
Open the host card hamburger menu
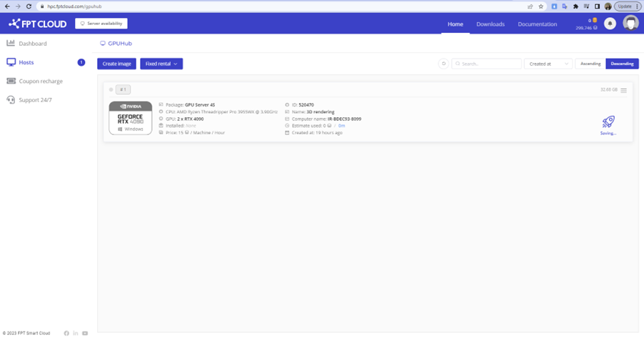[623, 90]
